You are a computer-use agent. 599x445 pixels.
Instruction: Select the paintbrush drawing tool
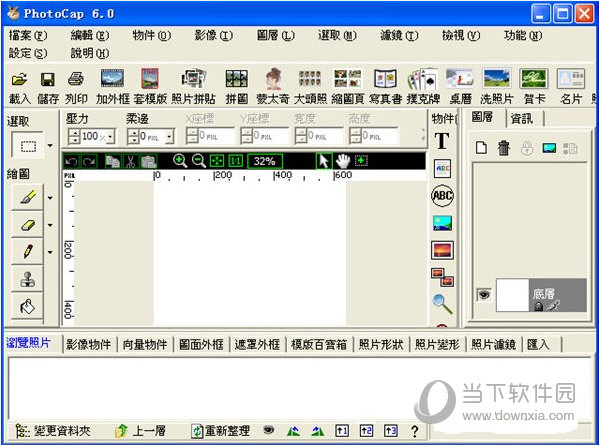[28, 198]
